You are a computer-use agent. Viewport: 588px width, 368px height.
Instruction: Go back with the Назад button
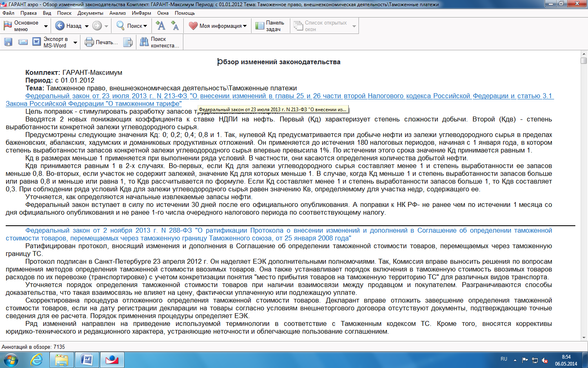coord(68,26)
